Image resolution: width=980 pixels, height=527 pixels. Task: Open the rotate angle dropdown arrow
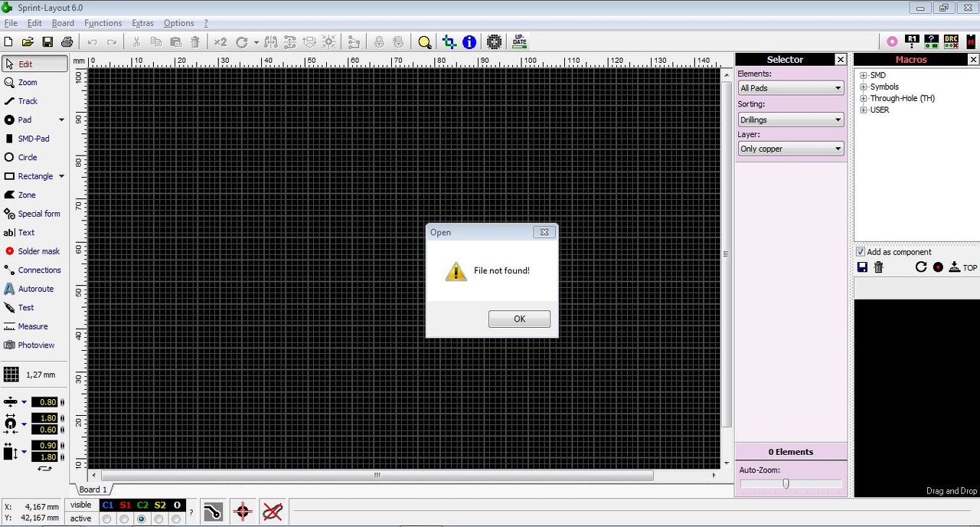(x=256, y=42)
